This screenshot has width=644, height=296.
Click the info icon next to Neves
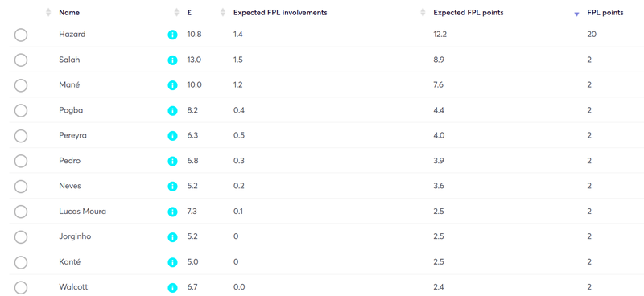point(172,187)
